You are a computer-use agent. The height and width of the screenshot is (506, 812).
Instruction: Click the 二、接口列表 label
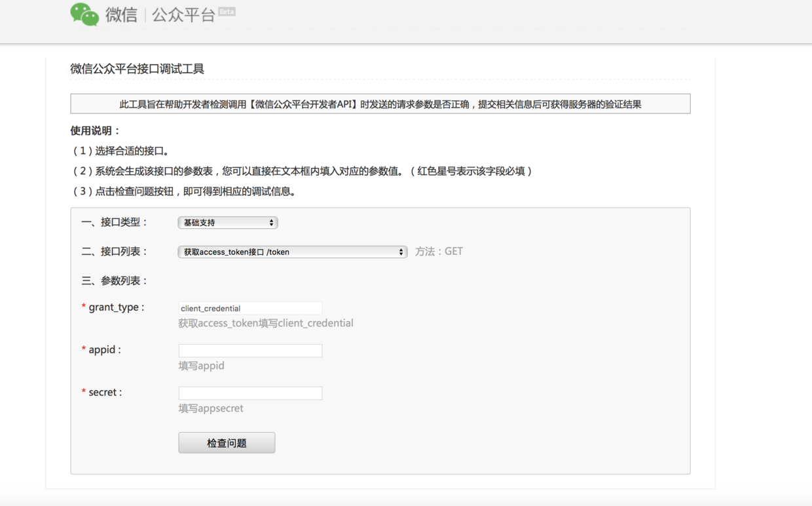point(115,252)
